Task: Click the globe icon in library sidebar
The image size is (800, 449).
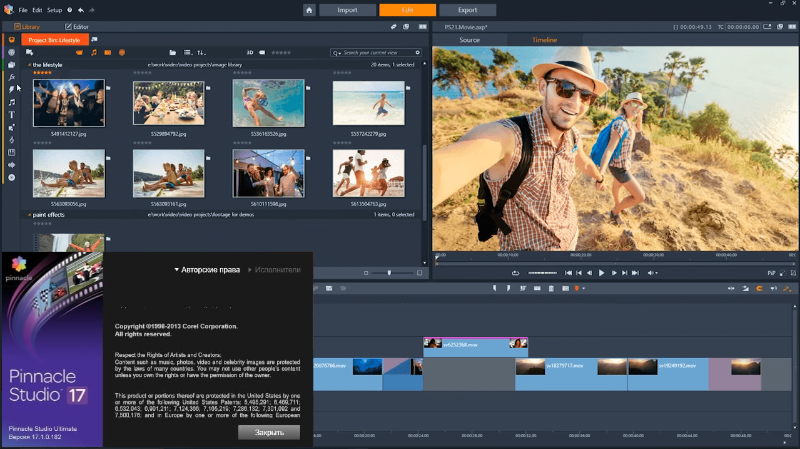Action: [11, 52]
